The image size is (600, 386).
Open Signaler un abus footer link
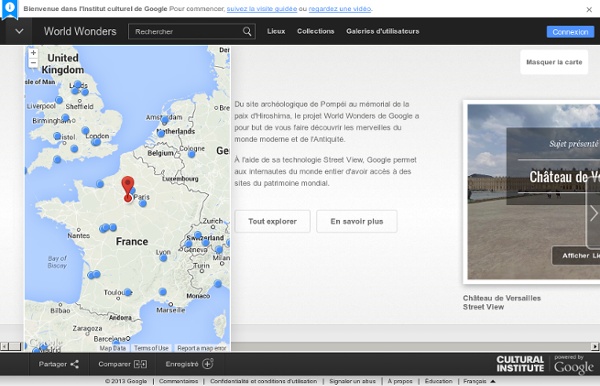click(352, 381)
